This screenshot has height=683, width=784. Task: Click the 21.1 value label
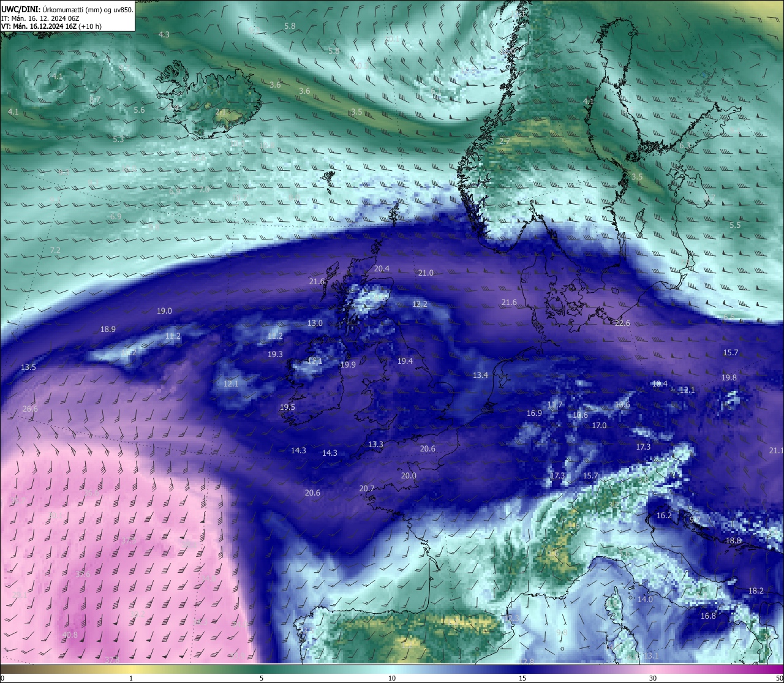(775, 451)
